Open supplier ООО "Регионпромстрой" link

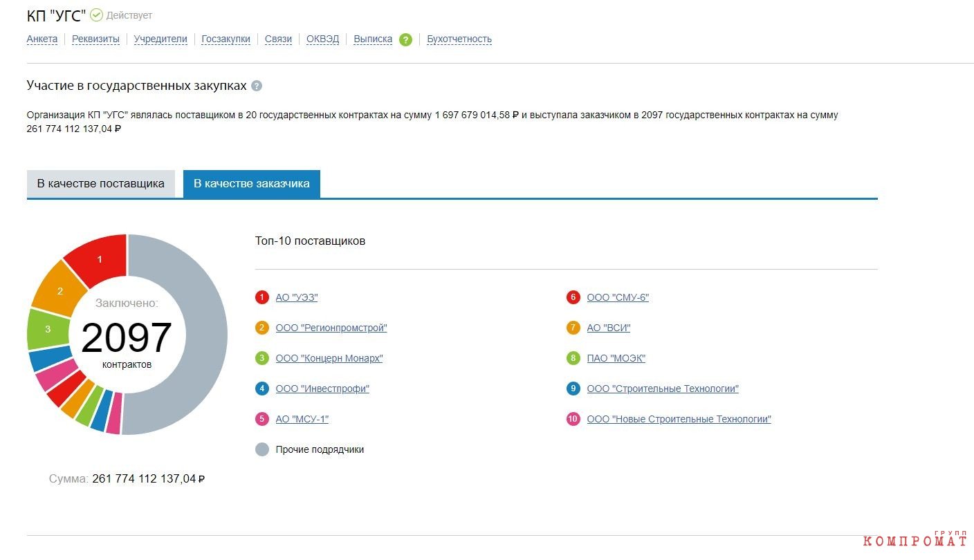tap(331, 328)
